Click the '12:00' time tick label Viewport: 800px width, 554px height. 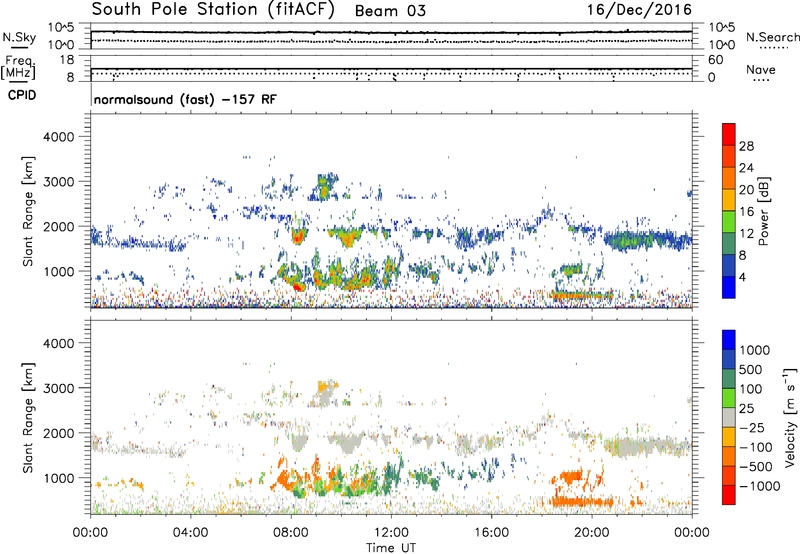coord(391,533)
